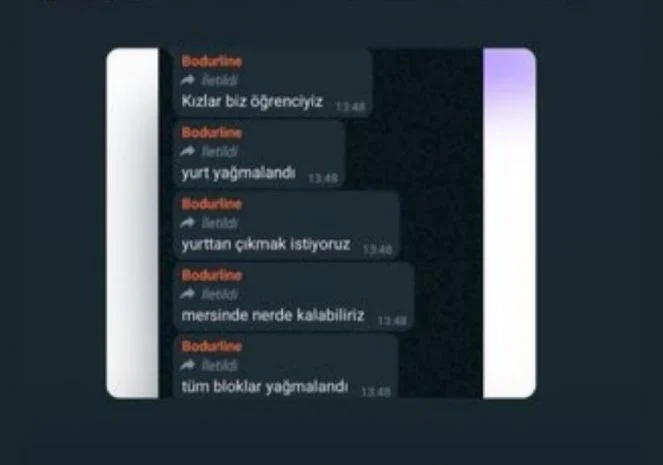The width and height of the screenshot is (663, 465).
Task: Open Bodurline name on 'yurt yağmalandı' message
Action: [212, 133]
